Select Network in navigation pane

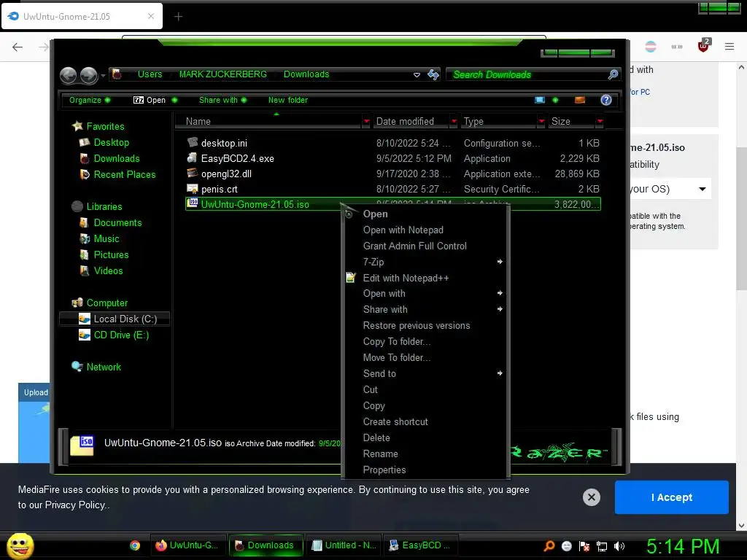96,367
